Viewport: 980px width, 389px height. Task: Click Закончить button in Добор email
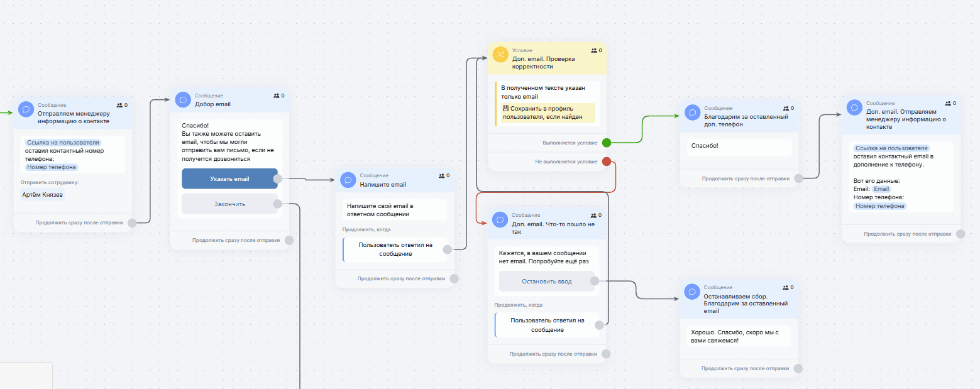pos(229,204)
